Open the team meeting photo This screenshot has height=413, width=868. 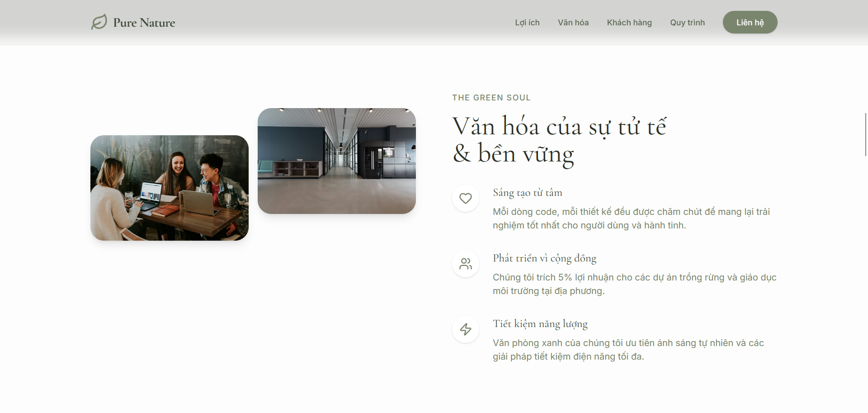click(x=170, y=188)
